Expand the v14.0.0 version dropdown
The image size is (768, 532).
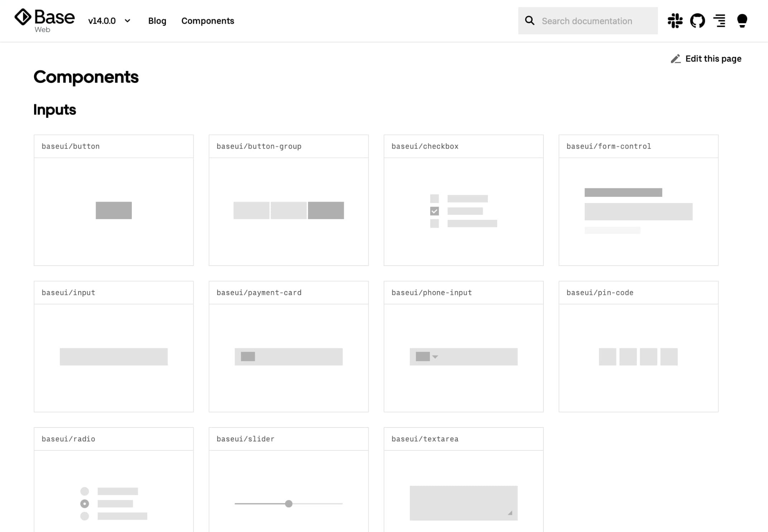coord(102,21)
